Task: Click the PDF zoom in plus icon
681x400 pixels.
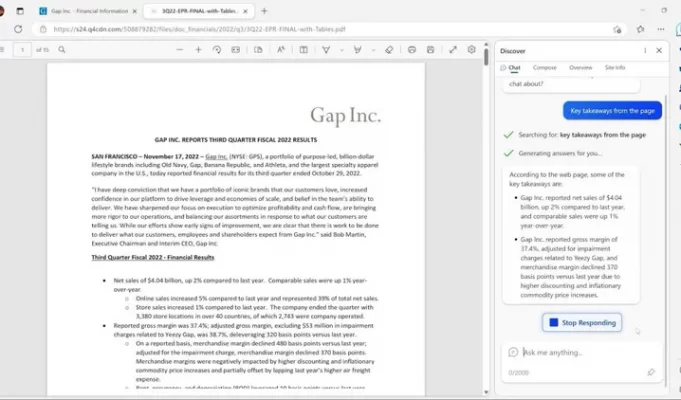Action: coord(196,49)
